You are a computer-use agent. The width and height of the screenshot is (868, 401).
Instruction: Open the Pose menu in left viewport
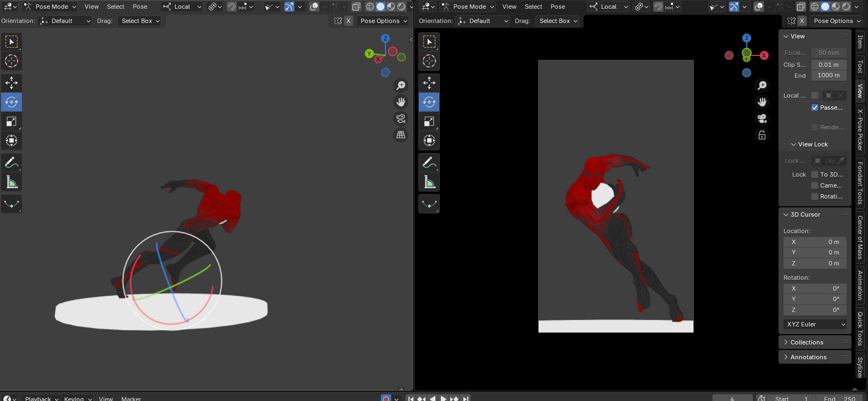140,7
